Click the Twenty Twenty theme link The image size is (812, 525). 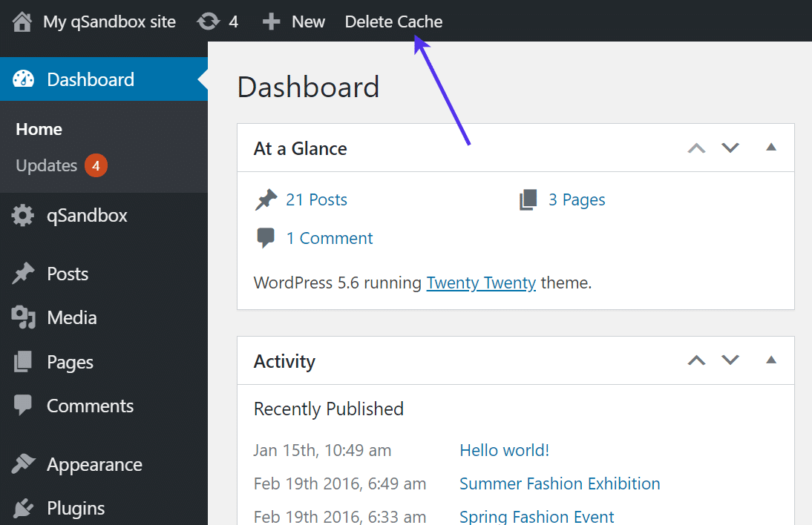[x=481, y=283]
